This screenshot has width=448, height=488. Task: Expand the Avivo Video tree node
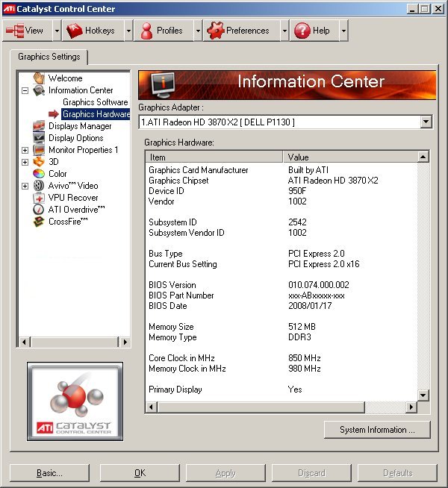[x=25, y=186]
